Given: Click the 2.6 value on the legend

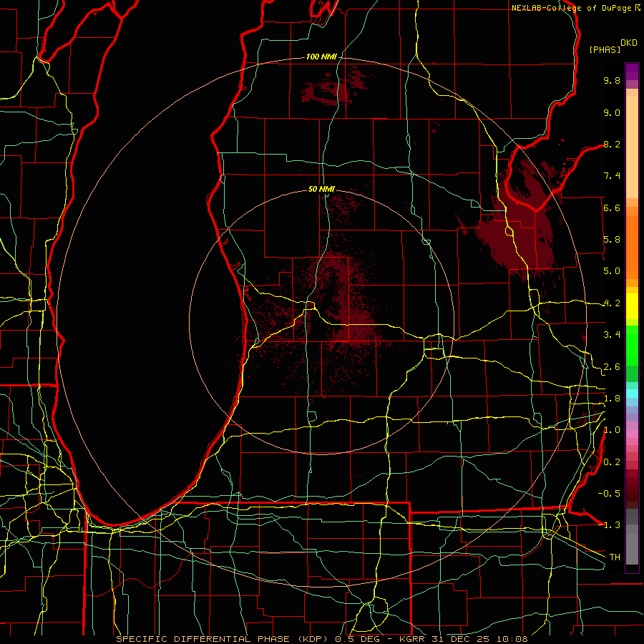Looking at the screenshot, I should coord(612,367).
